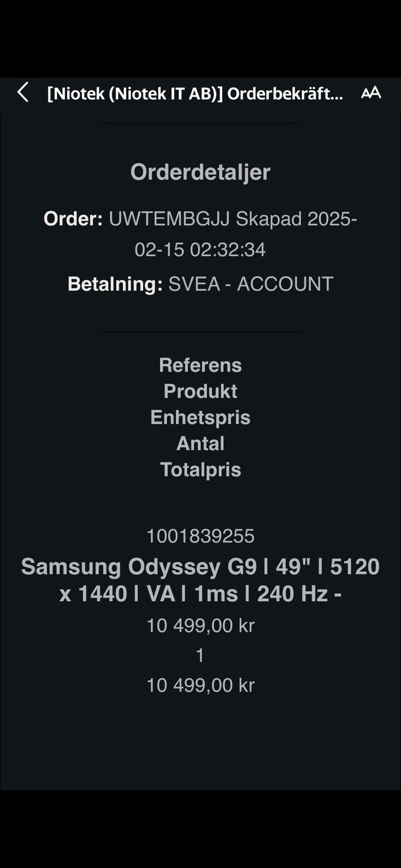Click the Betalning: label
This screenshot has height=868, width=401.
115,284
